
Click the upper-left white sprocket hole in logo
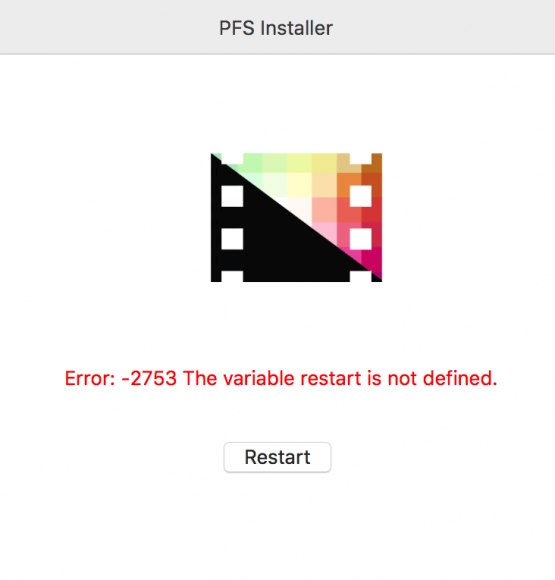pyautogui.click(x=232, y=196)
